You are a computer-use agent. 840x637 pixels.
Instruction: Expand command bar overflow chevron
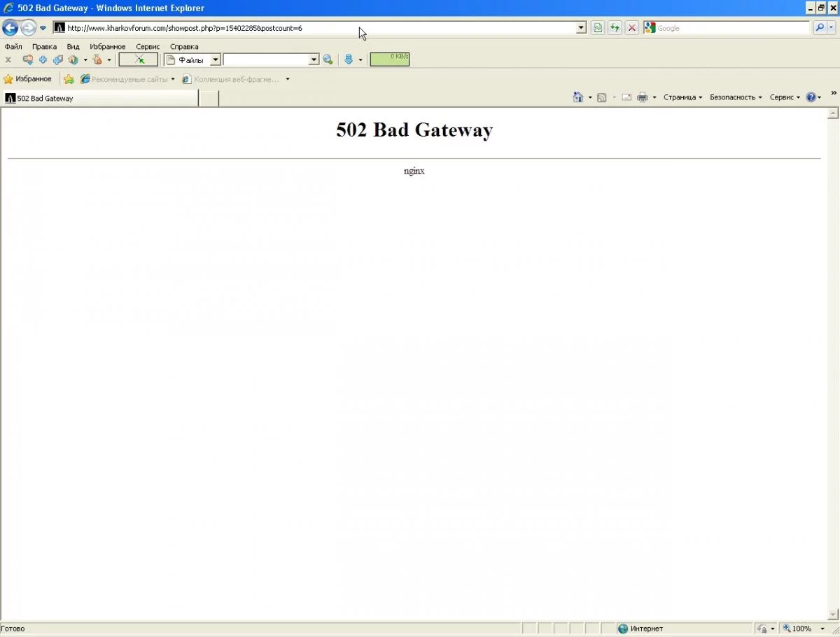pyautogui.click(x=834, y=93)
